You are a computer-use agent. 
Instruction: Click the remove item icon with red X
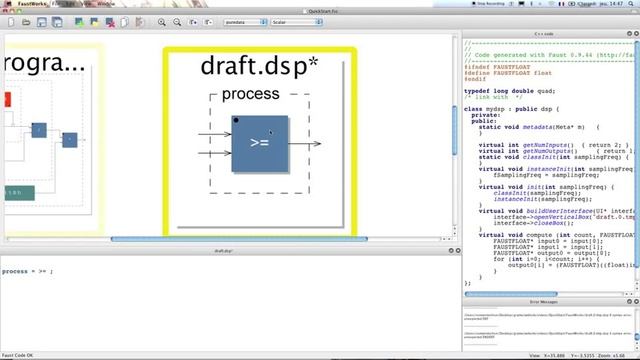110,22
